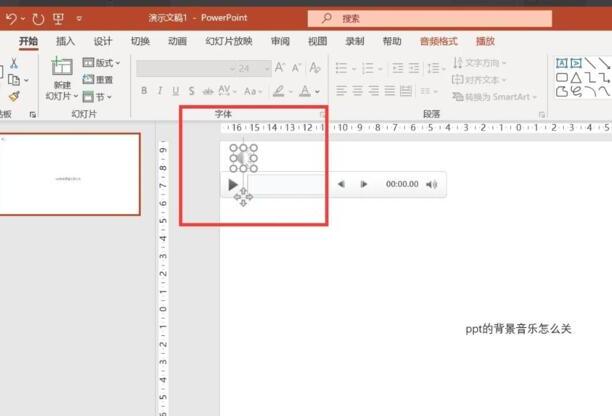Viewport: 612px width, 416px height.
Task: Toggle Strikethrough formatting
Action: pyautogui.click(x=208, y=91)
